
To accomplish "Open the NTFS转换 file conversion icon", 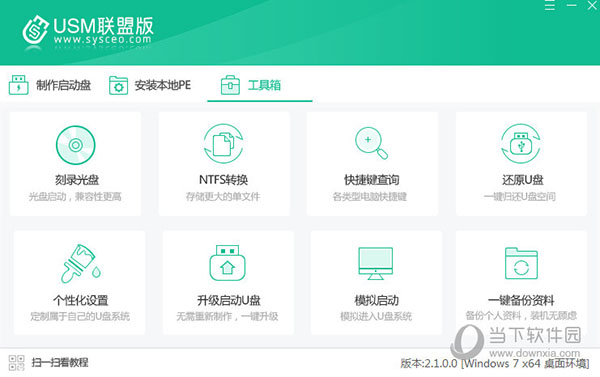I will click(x=223, y=144).
